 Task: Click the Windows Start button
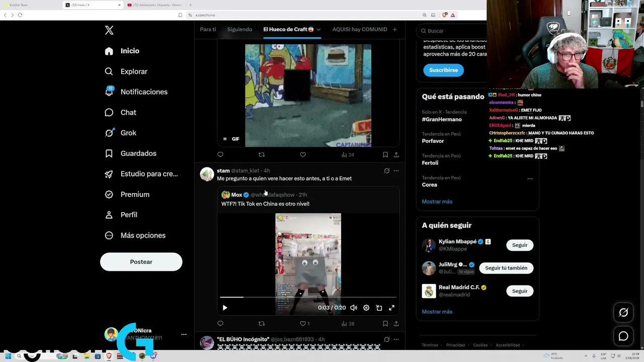tap(8, 356)
